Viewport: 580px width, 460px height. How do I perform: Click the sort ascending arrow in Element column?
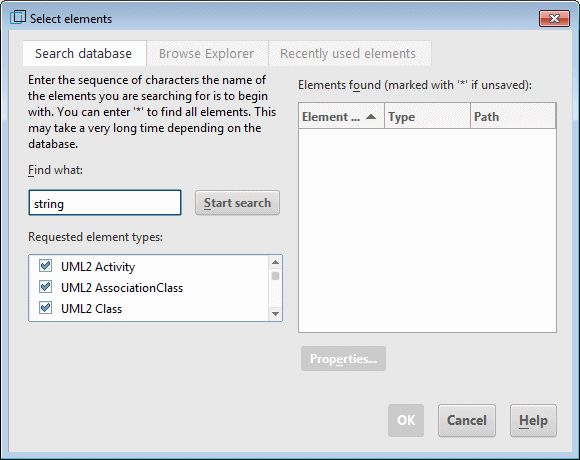(371, 117)
